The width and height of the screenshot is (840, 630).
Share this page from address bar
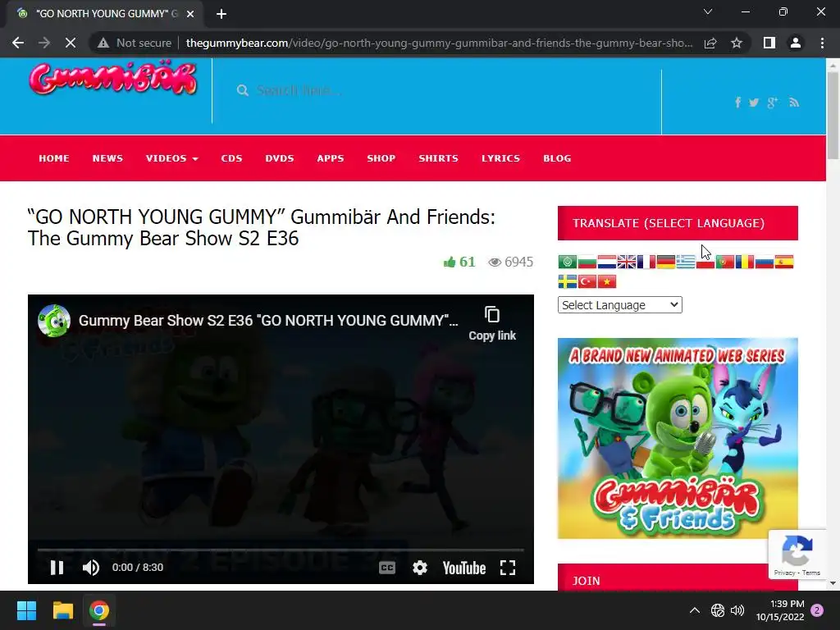tap(710, 43)
